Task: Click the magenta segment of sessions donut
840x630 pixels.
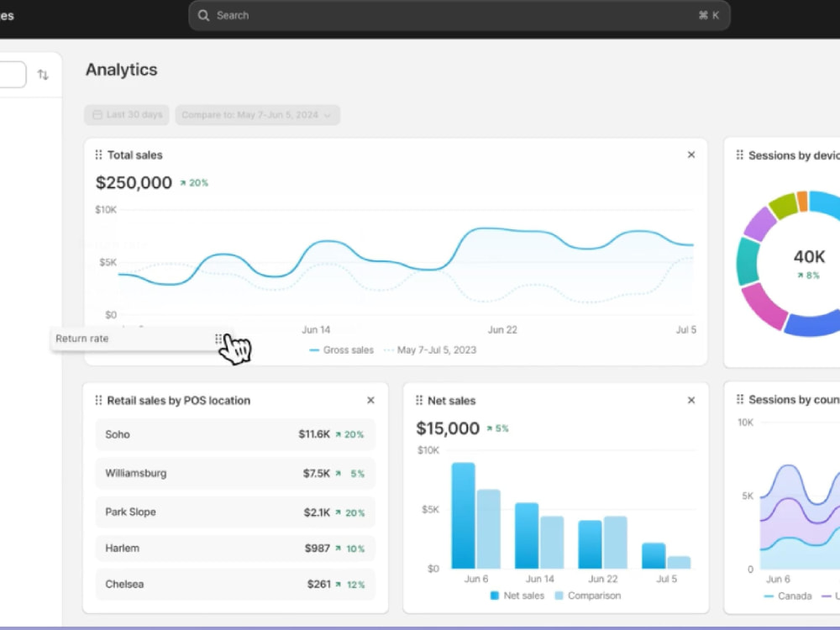Action: (764, 306)
